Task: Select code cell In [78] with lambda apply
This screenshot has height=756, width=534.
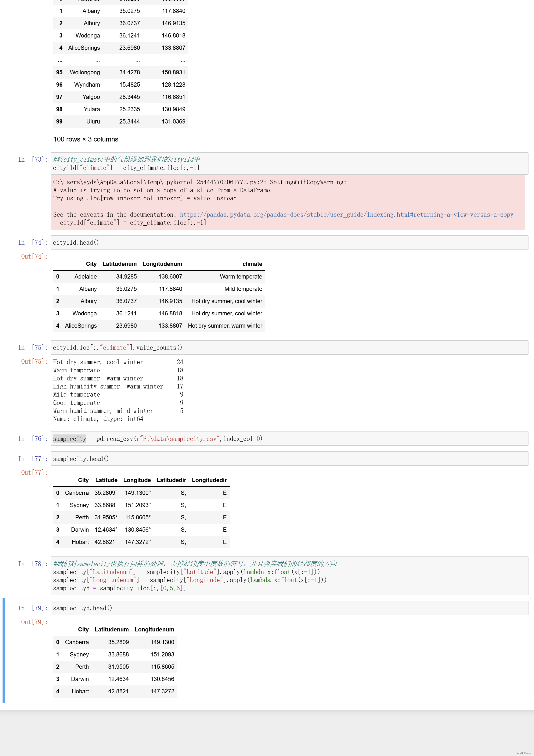Action: (x=289, y=576)
